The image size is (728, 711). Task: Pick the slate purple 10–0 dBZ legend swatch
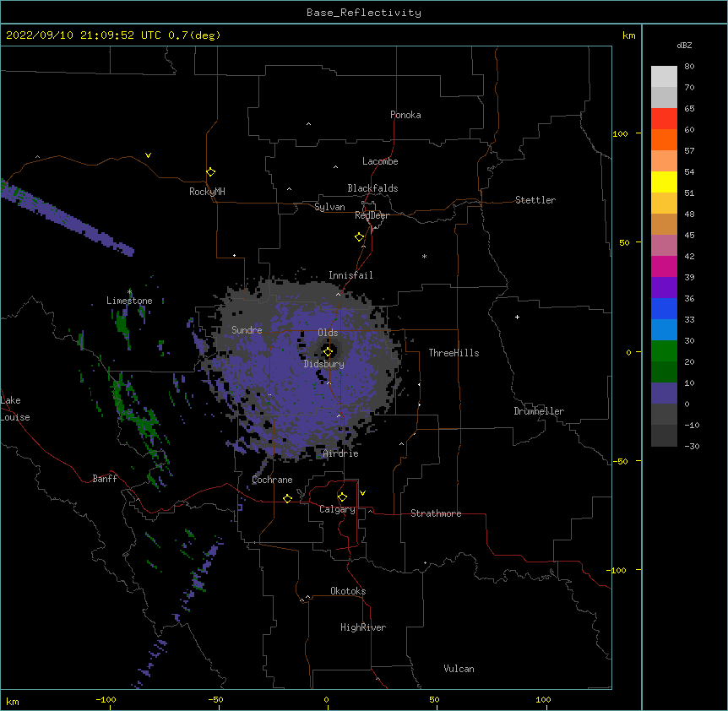[x=664, y=393]
